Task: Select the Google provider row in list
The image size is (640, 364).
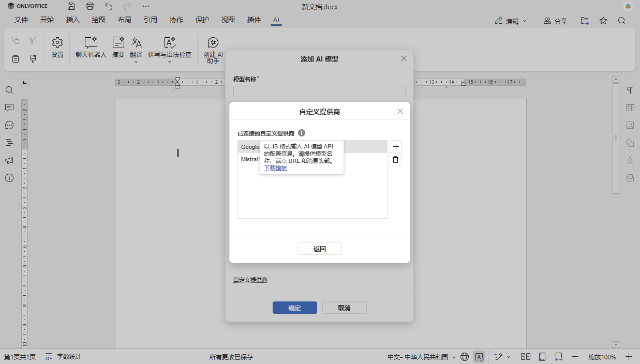Action: click(x=312, y=147)
